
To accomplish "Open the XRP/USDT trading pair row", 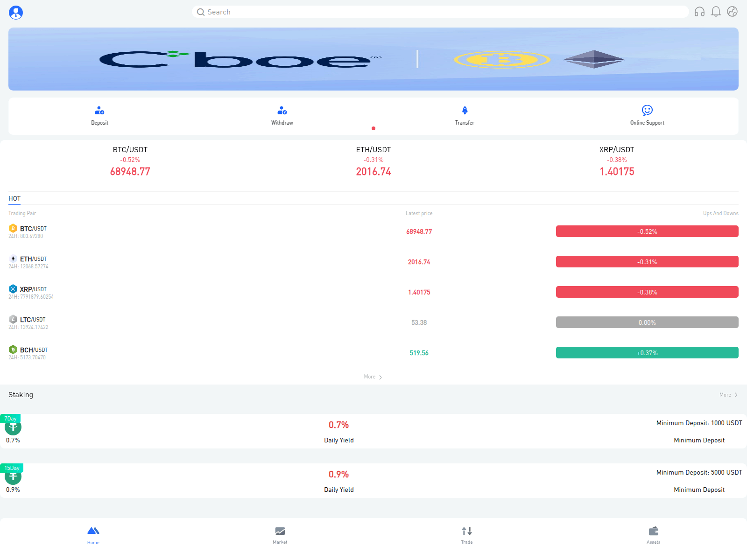I will (373, 293).
